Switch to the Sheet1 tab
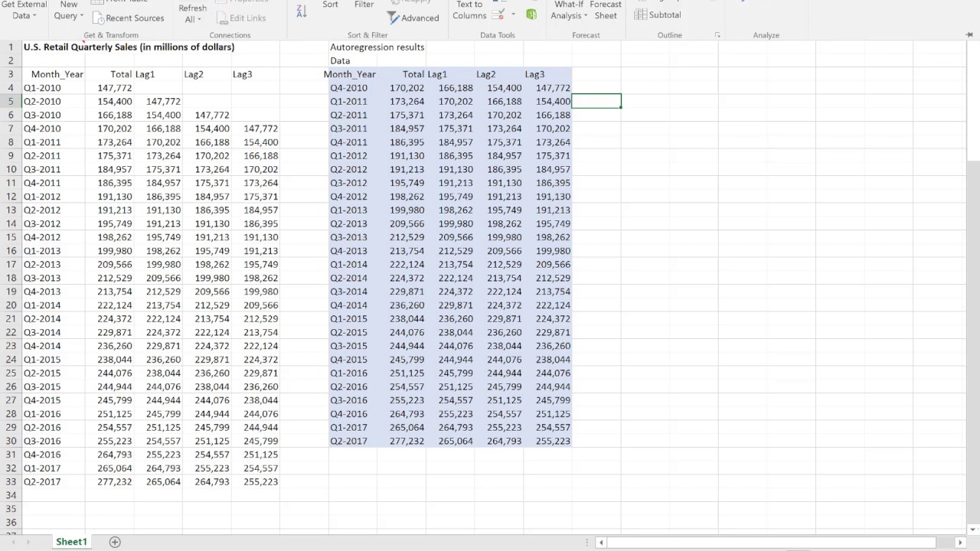This screenshot has height=551, width=980. pos(71,542)
